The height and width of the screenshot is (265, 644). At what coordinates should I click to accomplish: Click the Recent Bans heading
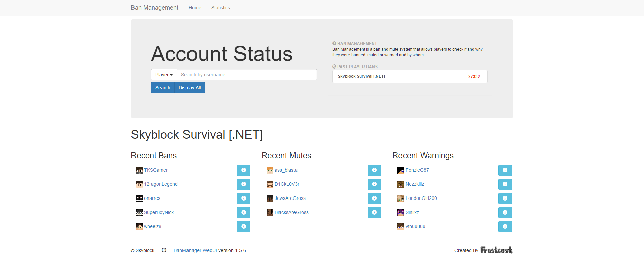[x=154, y=156]
